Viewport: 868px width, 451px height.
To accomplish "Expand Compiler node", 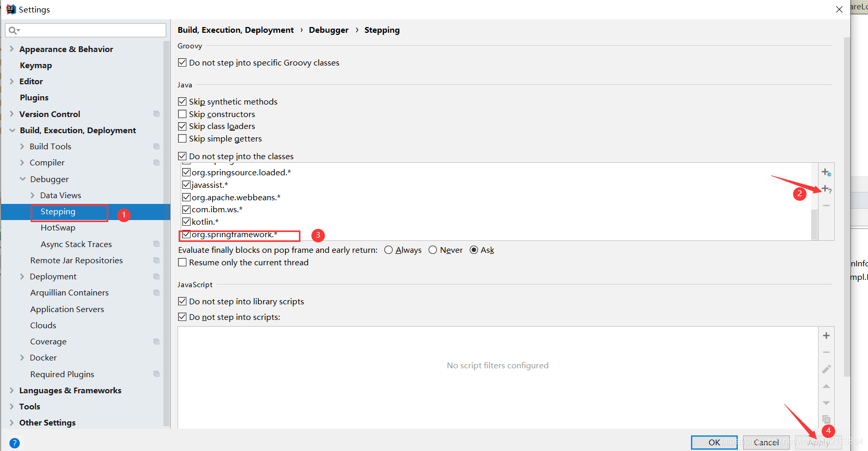I will (22, 163).
